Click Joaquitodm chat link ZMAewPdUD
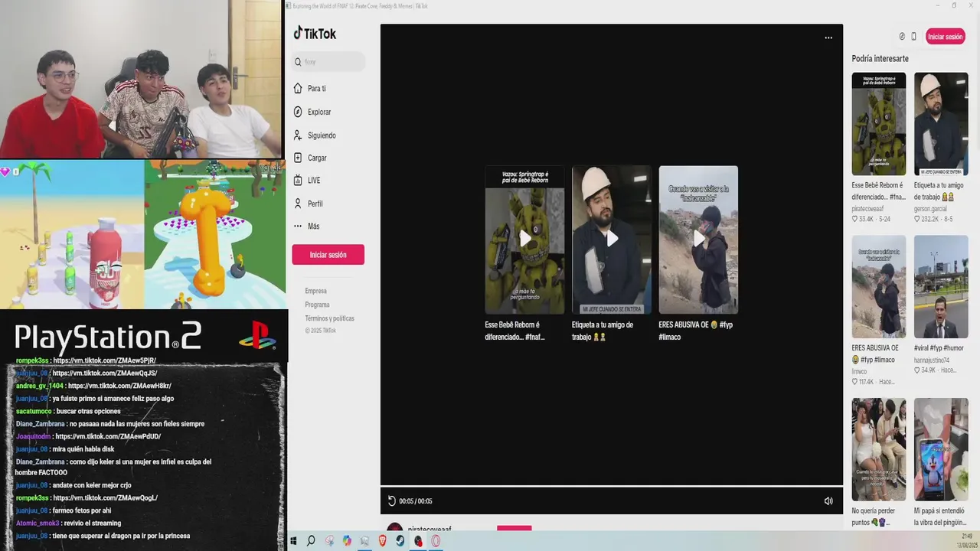This screenshot has height=551, width=980. (x=108, y=436)
